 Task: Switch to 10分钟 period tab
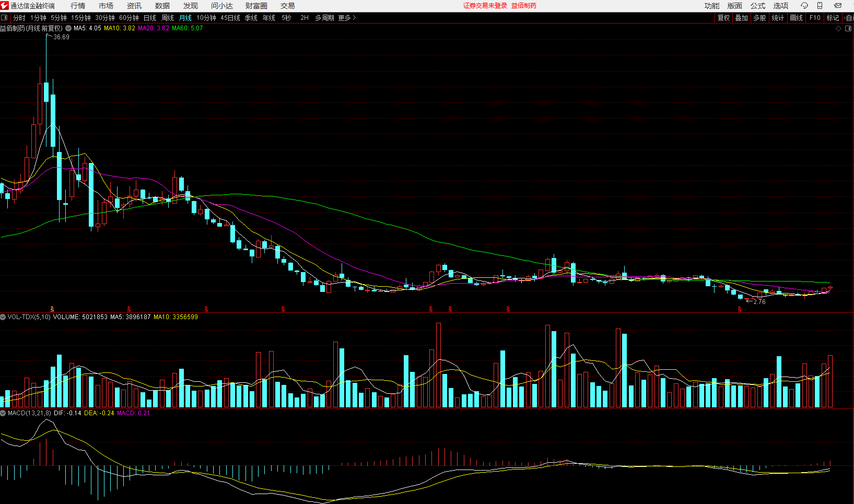[206, 18]
